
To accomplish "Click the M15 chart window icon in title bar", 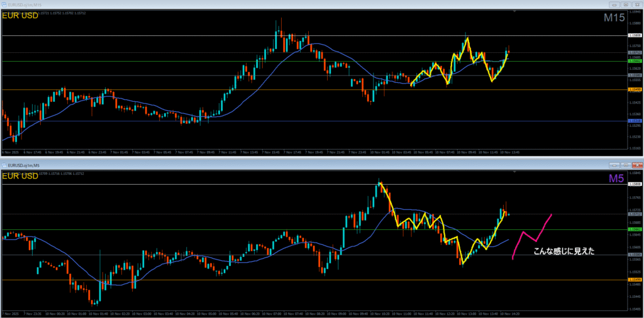I will [5, 4].
